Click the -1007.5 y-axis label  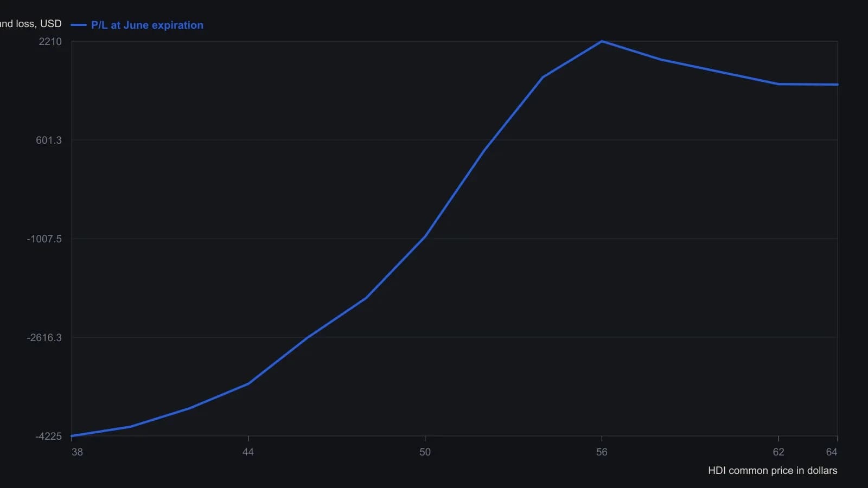(x=44, y=239)
